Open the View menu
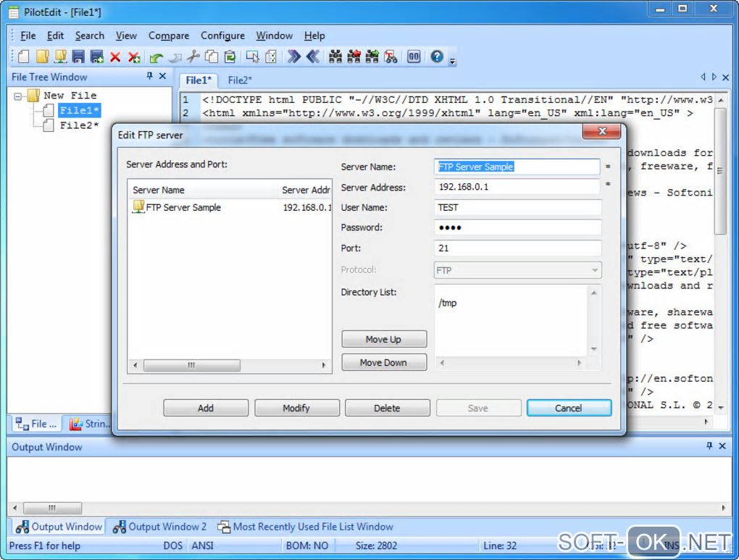This screenshot has height=560, width=739. [126, 35]
